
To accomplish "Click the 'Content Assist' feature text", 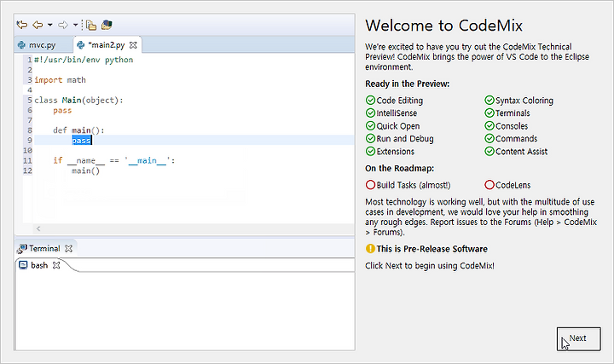I will click(522, 152).
